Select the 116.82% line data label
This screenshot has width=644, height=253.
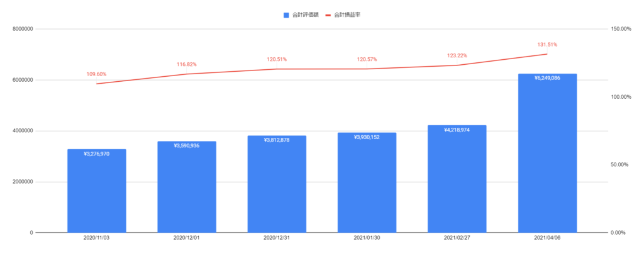pyautogui.click(x=187, y=64)
